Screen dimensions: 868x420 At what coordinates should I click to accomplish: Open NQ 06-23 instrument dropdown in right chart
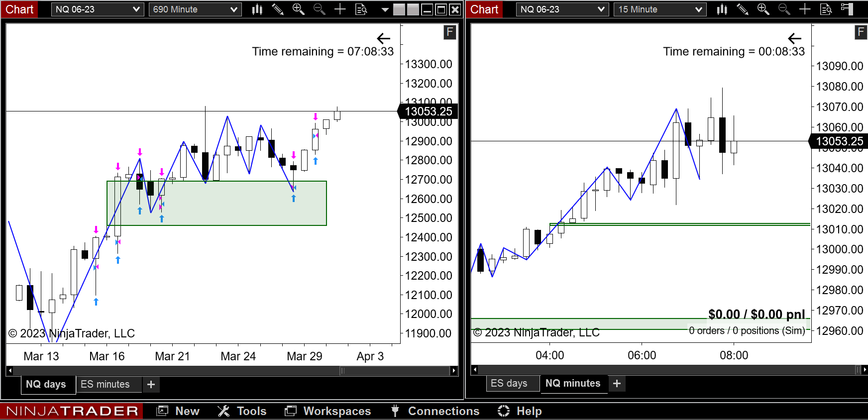pyautogui.click(x=562, y=9)
